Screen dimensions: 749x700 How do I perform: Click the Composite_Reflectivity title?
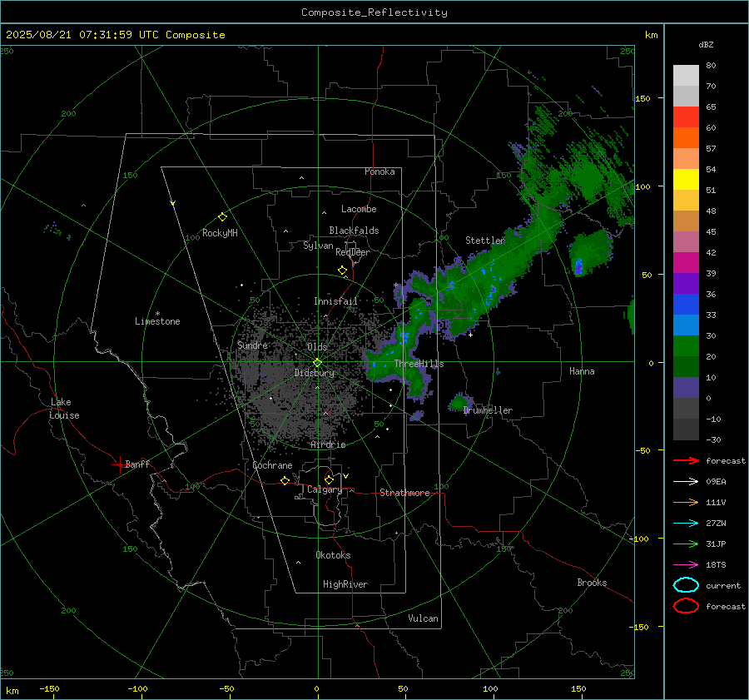pyautogui.click(x=374, y=12)
